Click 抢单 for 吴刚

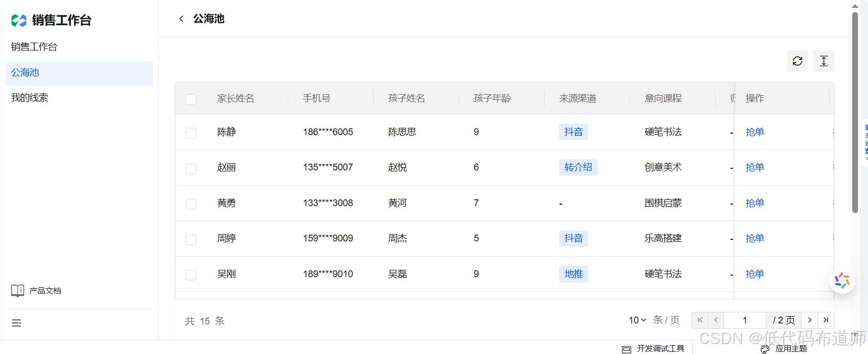coord(754,274)
